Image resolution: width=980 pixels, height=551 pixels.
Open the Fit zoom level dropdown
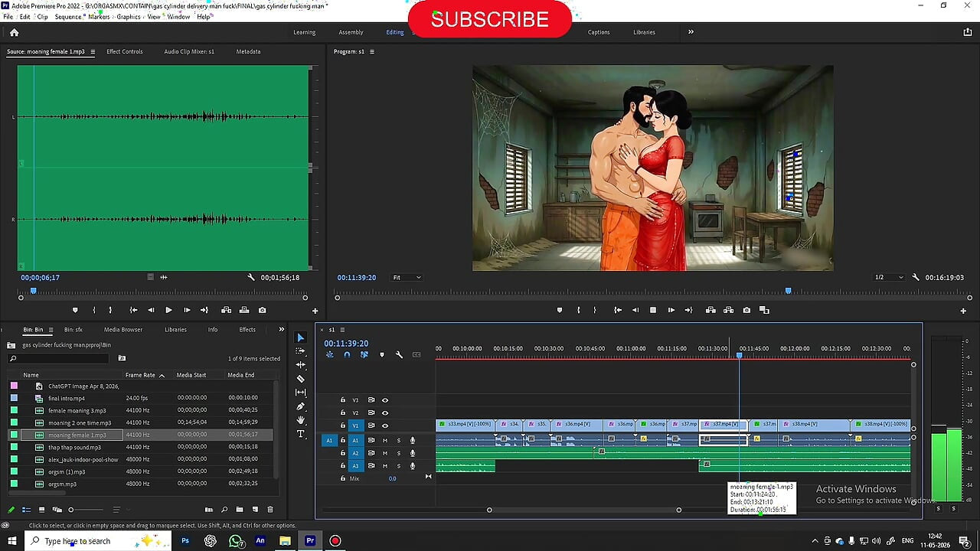click(x=407, y=277)
